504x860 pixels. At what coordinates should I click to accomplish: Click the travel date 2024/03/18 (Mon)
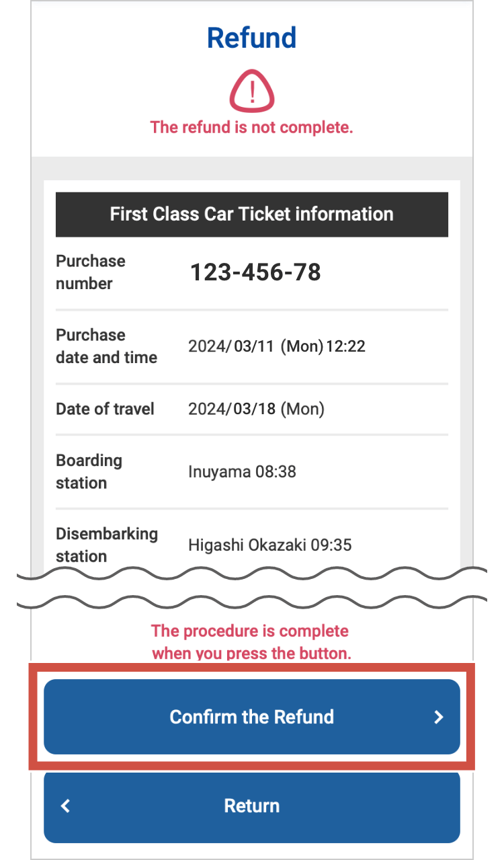(x=256, y=409)
